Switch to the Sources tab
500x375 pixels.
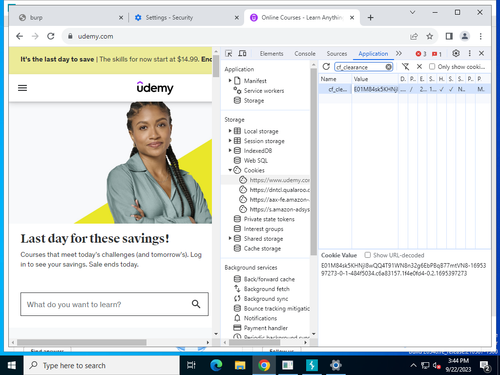[337, 54]
